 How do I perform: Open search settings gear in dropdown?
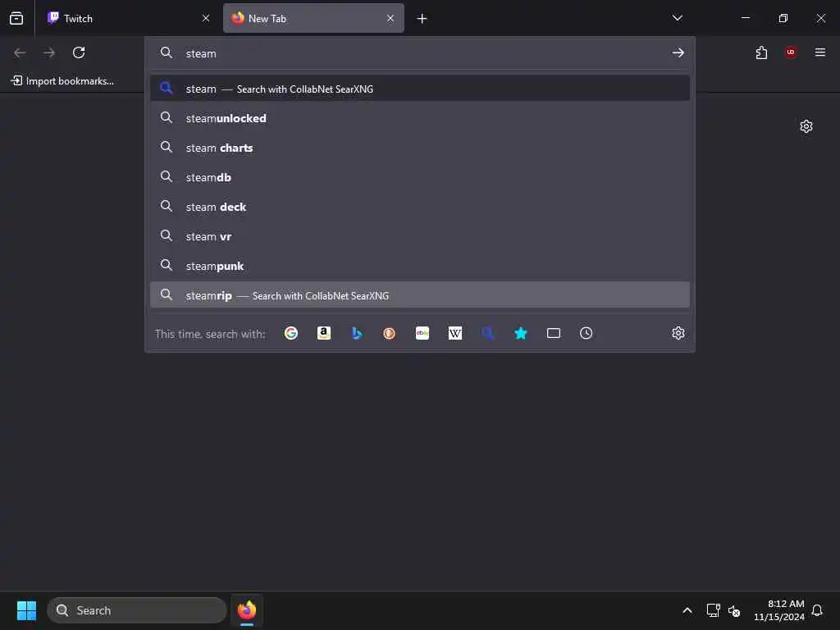[x=678, y=333]
